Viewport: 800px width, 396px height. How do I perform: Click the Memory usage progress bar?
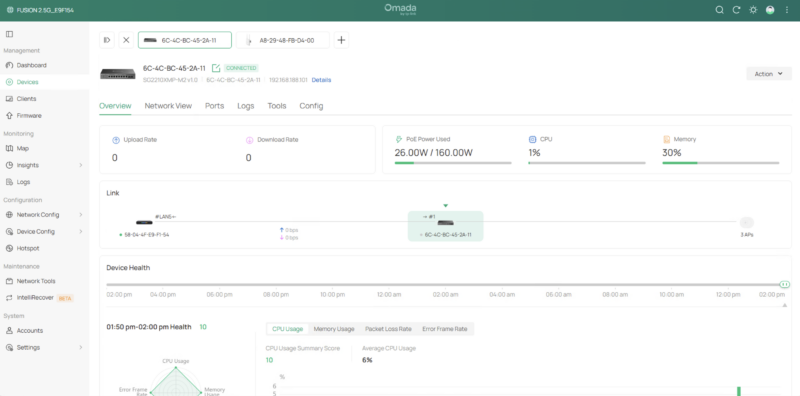point(721,163)
